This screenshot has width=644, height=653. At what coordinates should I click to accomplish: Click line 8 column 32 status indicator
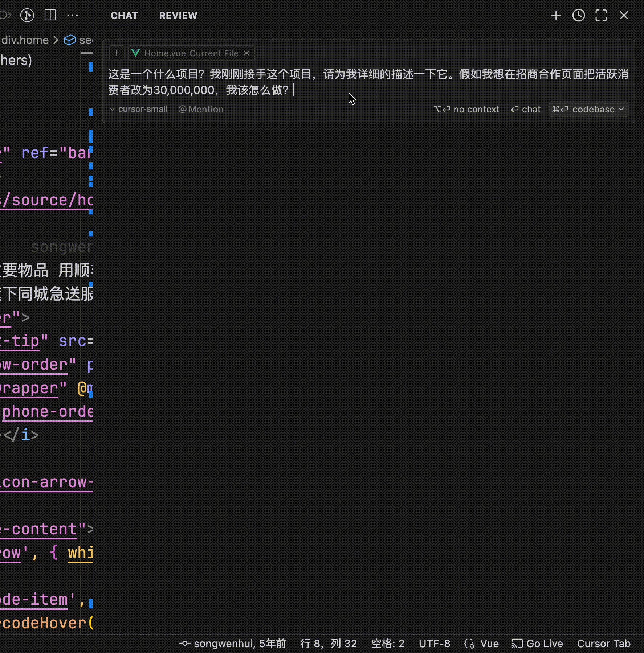tap(329, 644)
